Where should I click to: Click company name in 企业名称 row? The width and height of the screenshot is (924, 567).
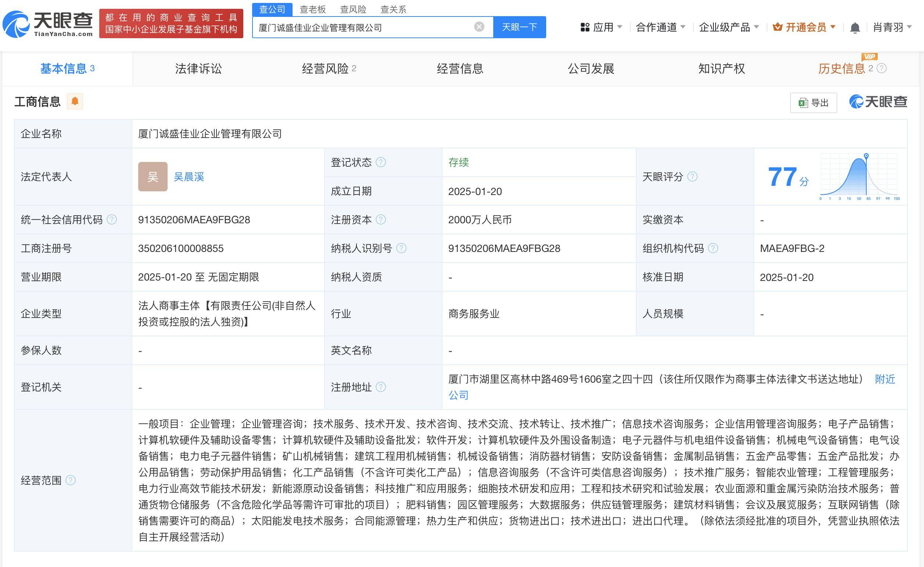(210, 134)
